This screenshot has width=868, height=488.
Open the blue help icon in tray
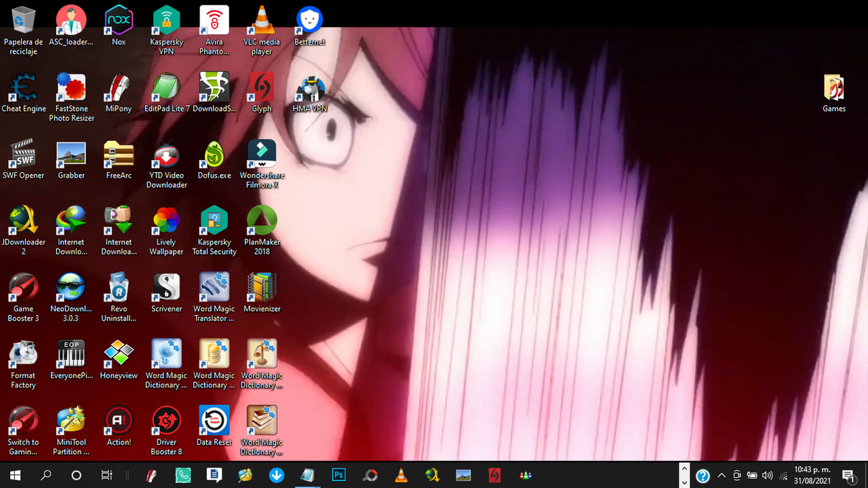pyautogui.click(x=703, y=476)
